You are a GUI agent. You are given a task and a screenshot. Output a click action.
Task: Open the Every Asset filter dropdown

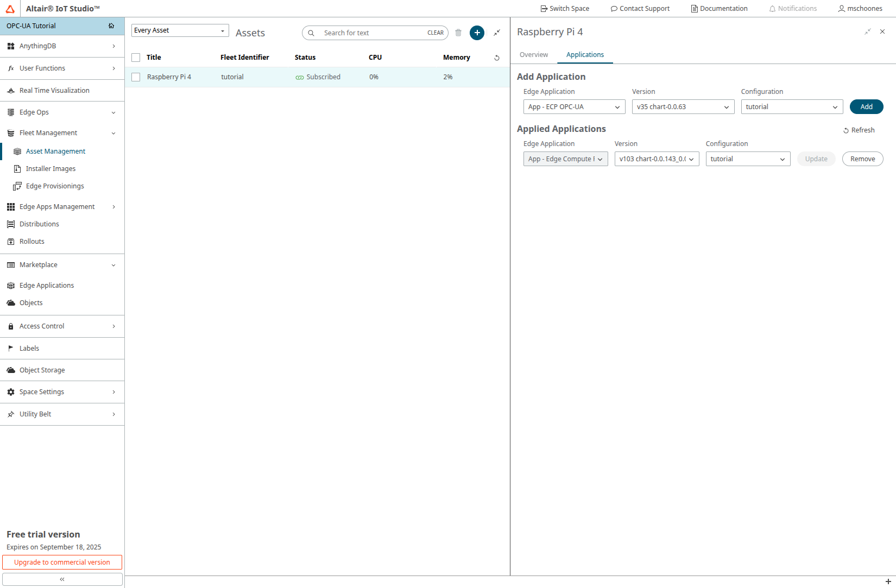pyautogui.click(x=180, y=30)
